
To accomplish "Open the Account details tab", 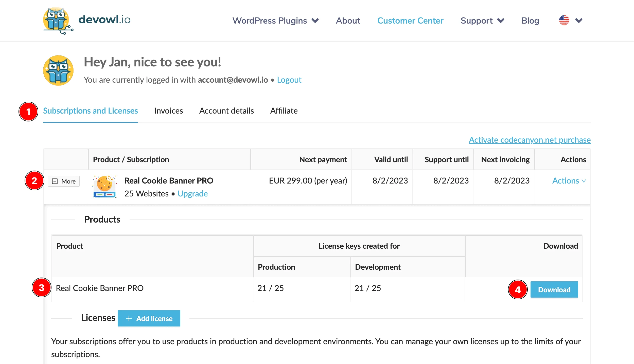I will [226, 111].
